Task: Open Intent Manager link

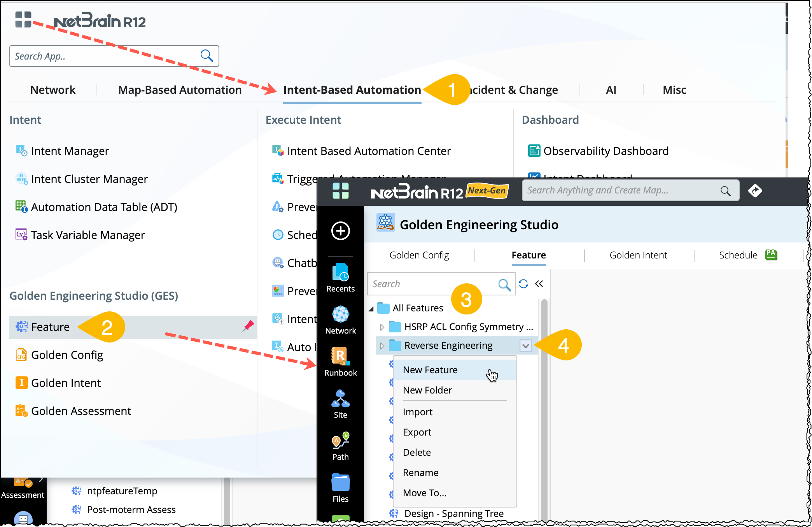Action: 70,151
